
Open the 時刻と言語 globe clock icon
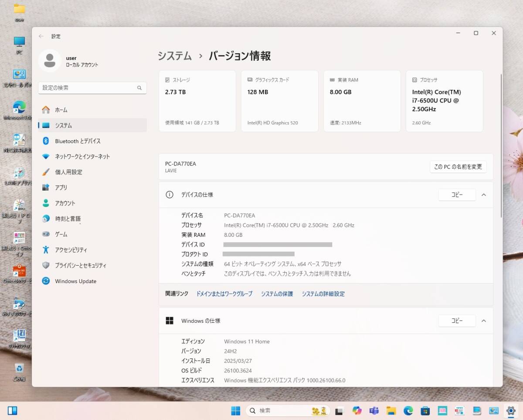(x=46, y=219)
